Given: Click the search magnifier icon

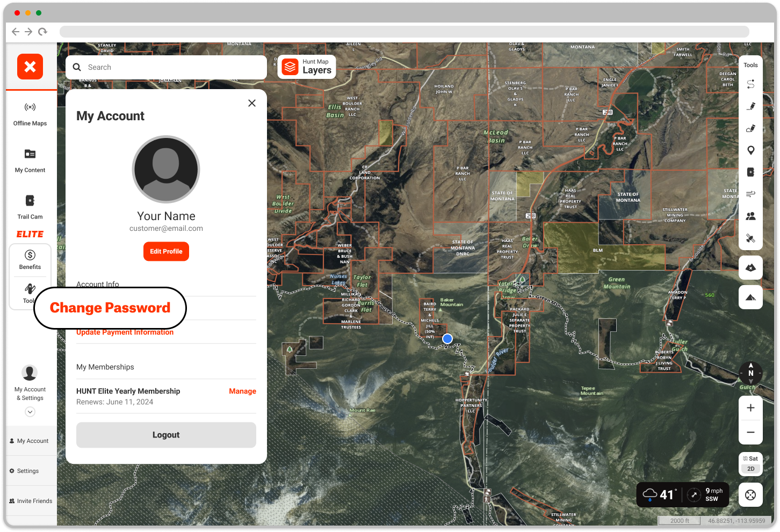Looking at the screenshot, I should pos(77,67).
